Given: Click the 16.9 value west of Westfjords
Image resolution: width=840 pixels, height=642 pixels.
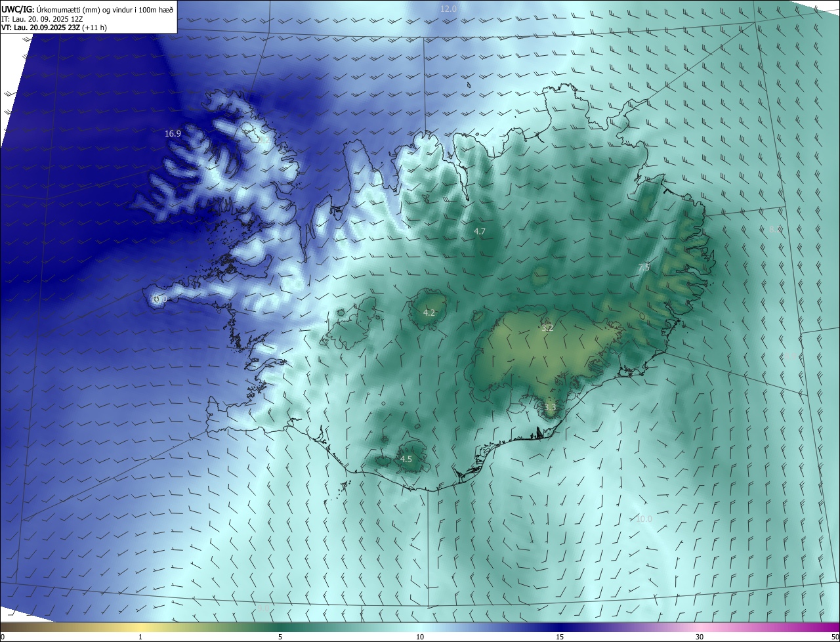Looking at the screenshot, I should pyautogui.click(x=173, y=133).
